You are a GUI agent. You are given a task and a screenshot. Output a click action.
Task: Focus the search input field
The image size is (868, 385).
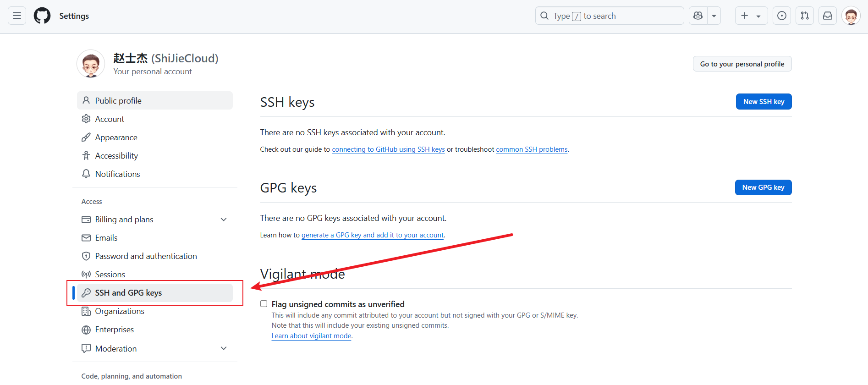[x=610, y=16]
